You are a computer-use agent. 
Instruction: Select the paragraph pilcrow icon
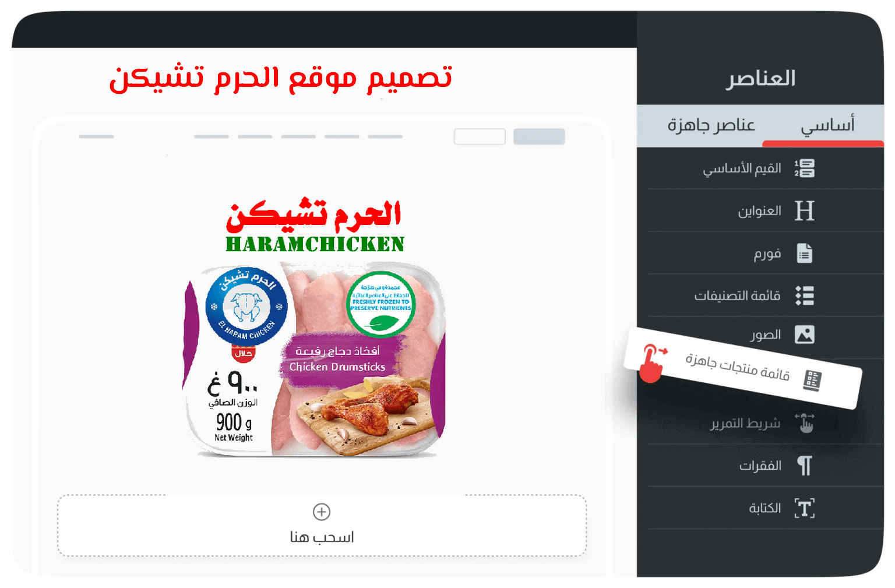805,466
